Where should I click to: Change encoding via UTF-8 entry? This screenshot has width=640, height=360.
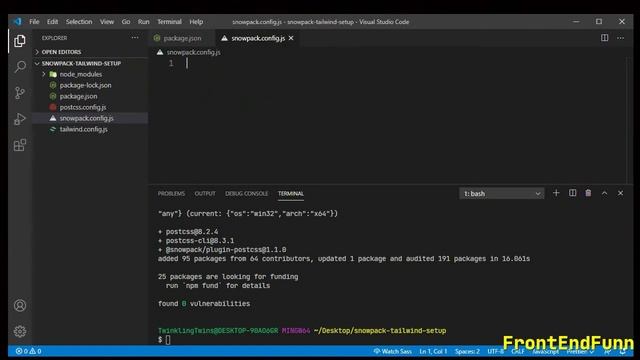coord(496,351)
